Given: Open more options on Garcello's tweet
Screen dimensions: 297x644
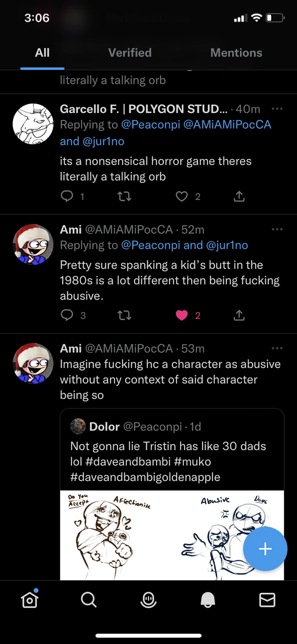Looking at the screenshot, I should point(277,109).
